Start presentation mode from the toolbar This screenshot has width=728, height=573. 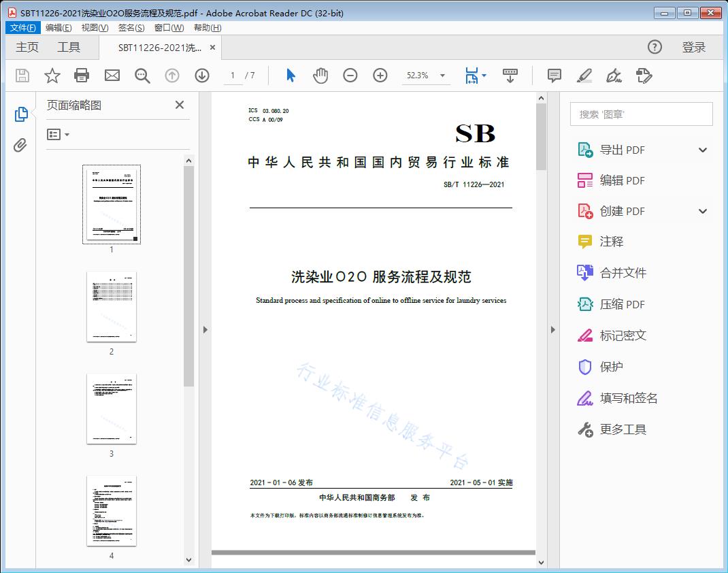click(x=510, y=76)
